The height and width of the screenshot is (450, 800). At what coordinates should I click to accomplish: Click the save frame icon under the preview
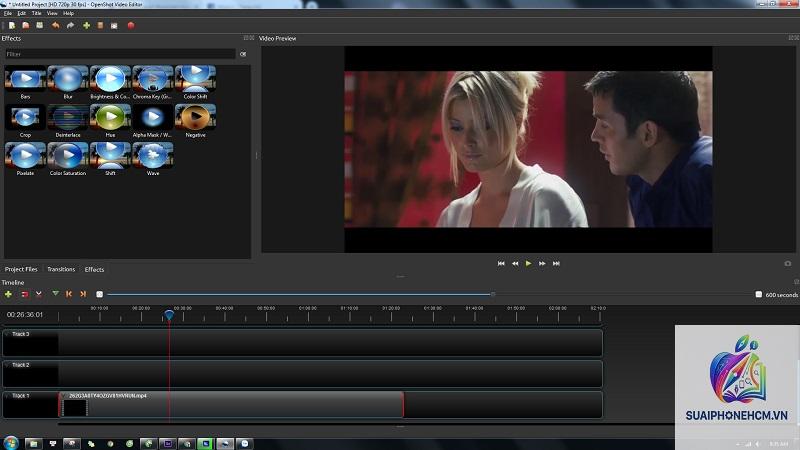click(x=788, y=264)
